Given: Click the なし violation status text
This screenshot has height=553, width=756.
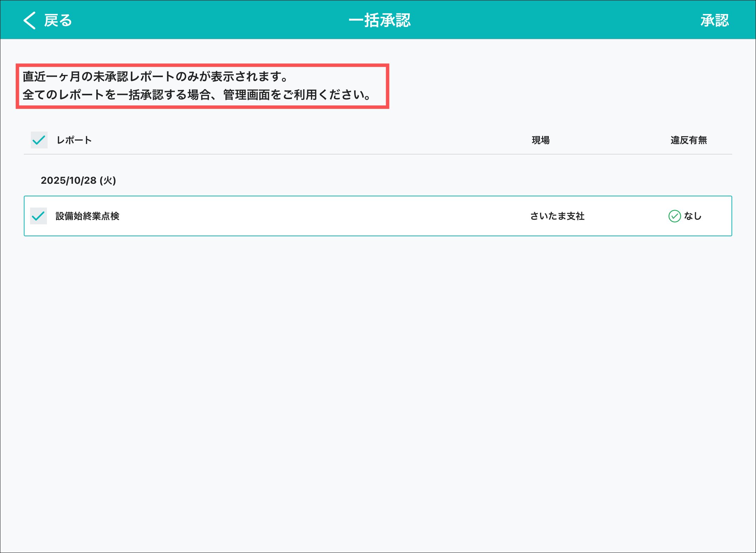Looking at the screenshot, I should (693, 216).
